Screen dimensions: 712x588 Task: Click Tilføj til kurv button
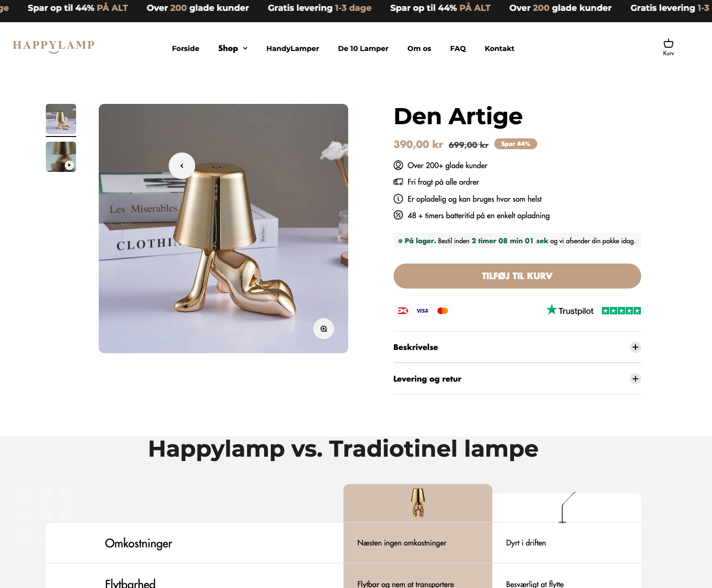[x=517, y=276]
